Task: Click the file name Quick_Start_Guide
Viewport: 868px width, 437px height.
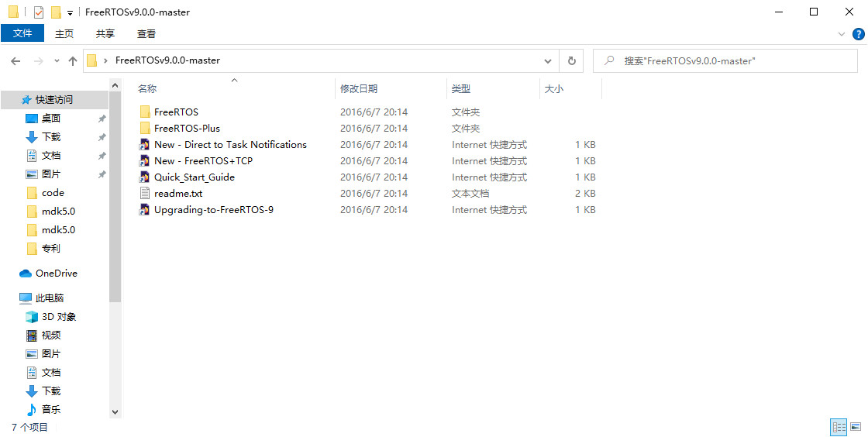Action: (195, 177)
